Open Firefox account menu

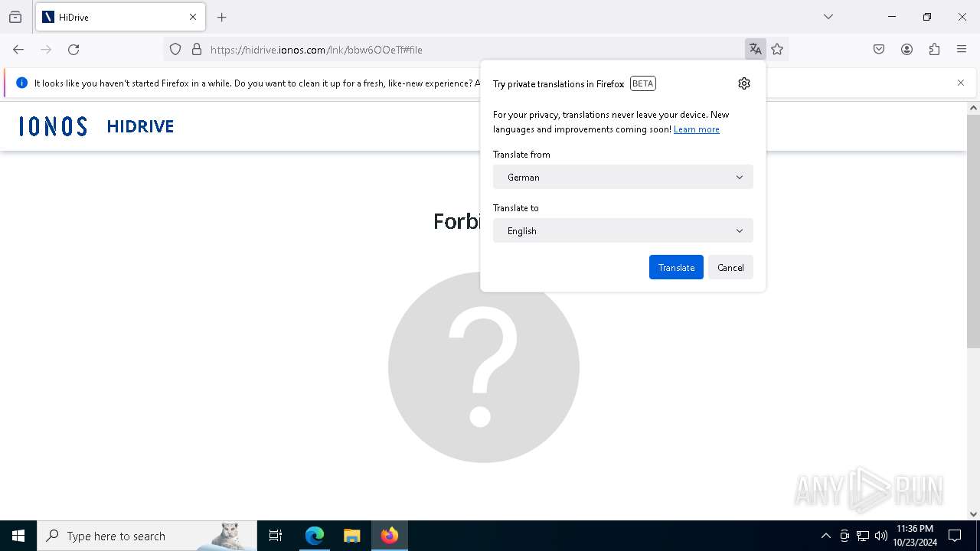(906, 50)
